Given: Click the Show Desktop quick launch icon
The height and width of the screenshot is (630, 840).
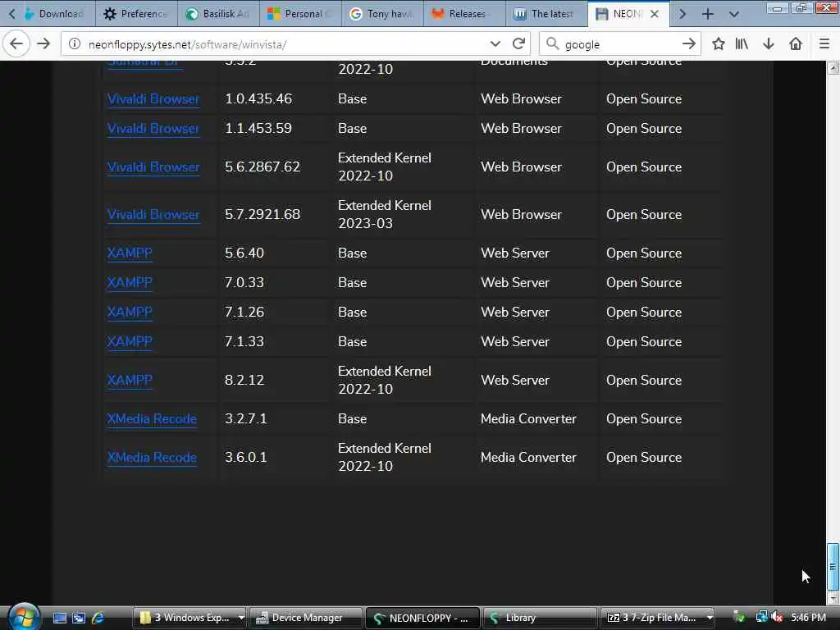Looking at the screenshot, I should pyautogui.click(x=59, y=618).
